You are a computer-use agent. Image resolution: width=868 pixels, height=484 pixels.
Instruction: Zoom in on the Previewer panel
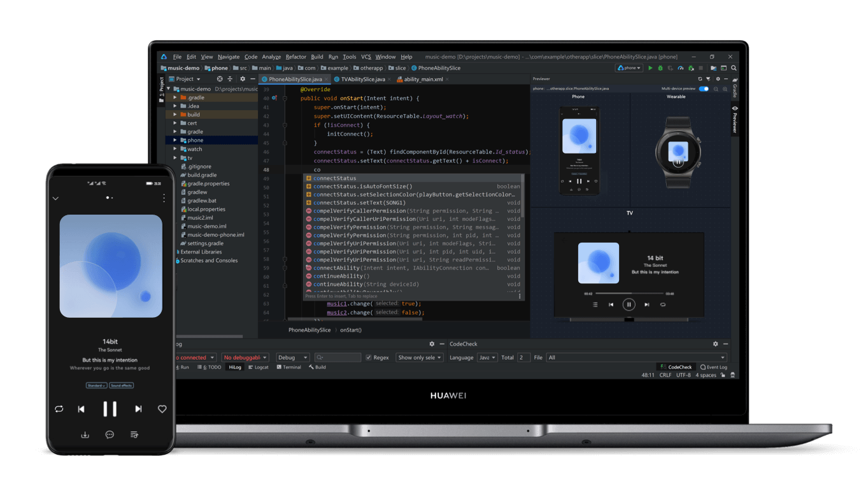point(725,89)
